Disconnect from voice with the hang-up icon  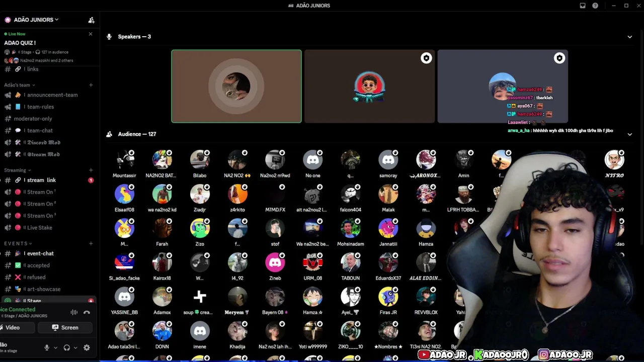(87, 312)
